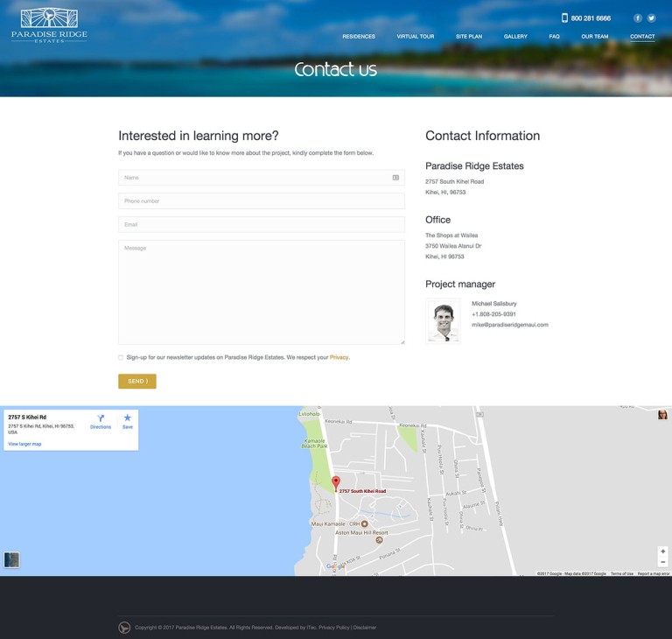Open the Twitter social icon
This screenshot has width=672, height=639.
pos(651,18)
